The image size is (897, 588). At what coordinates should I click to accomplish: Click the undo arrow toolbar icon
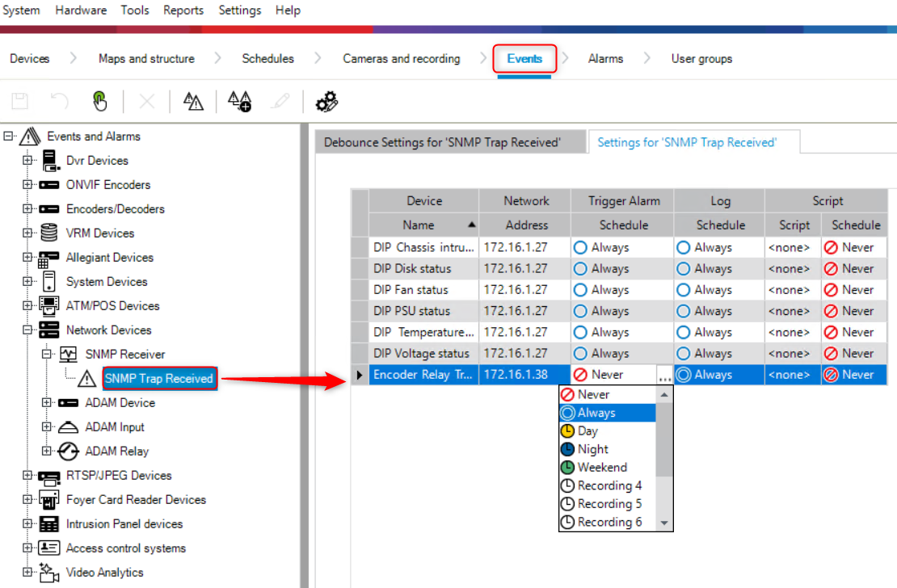click(60, 101)
